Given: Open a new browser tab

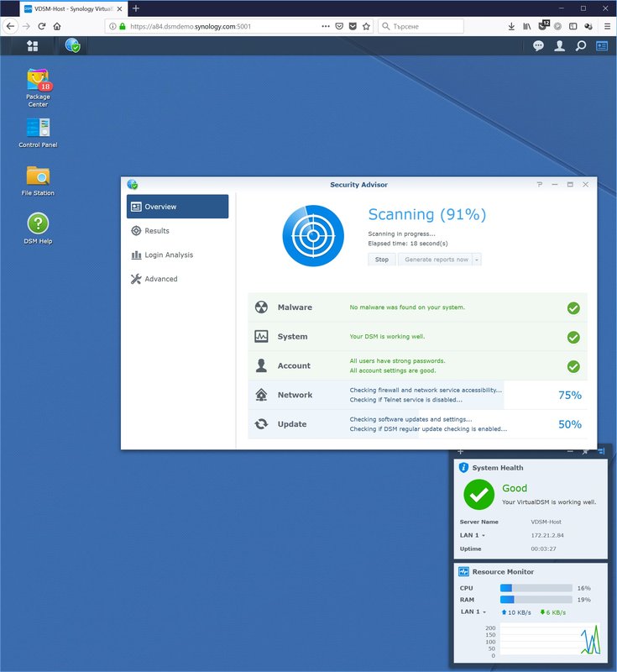Looking at the screenshot, I should [136, 8].
